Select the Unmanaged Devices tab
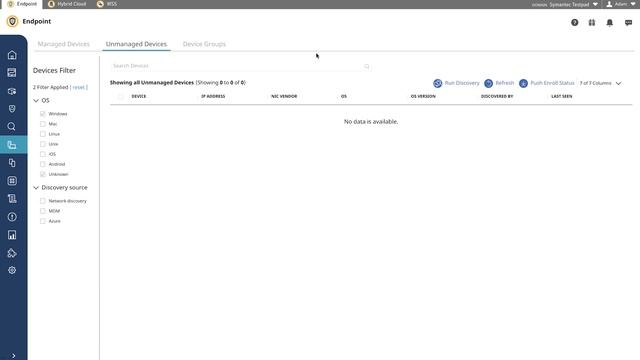 pyautogui.click(x=136, y=44)
